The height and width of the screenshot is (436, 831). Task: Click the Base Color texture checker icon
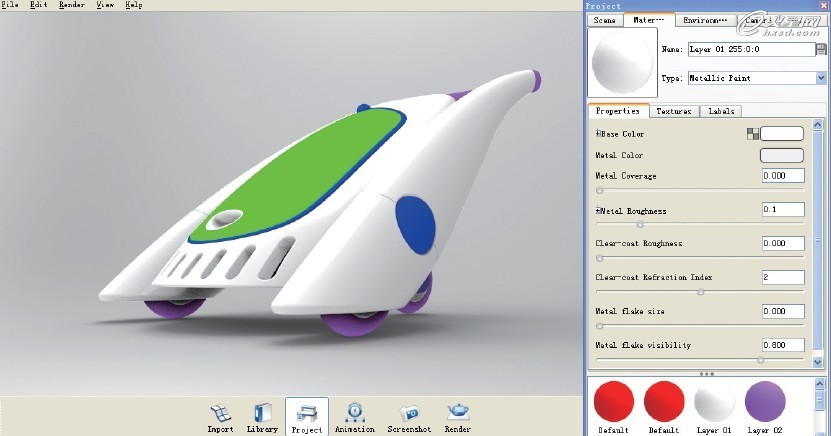coord(753,133)
